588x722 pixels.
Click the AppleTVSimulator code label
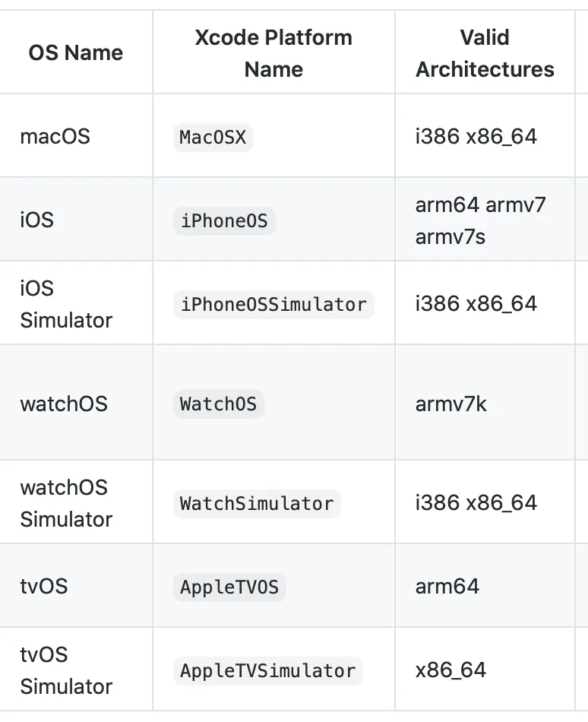pos(267,670)
